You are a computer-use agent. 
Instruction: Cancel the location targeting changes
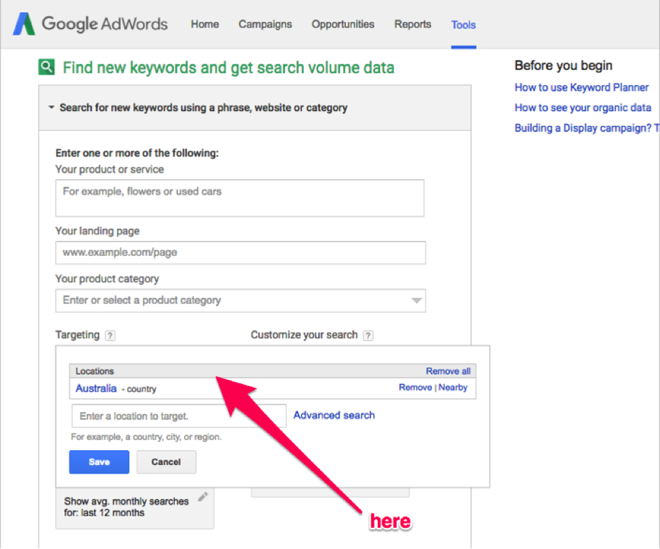[x=166, y=462]
